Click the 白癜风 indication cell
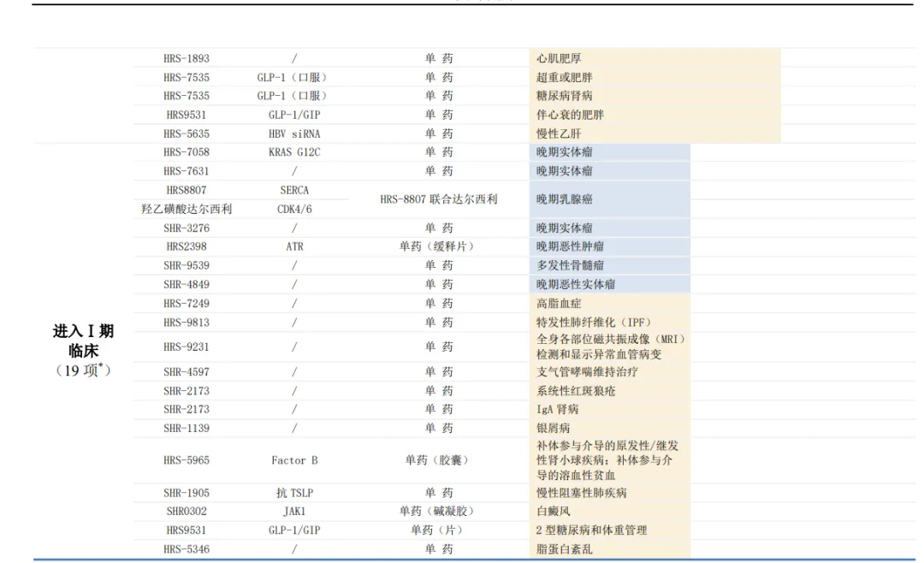 click(x=553, y=512)
